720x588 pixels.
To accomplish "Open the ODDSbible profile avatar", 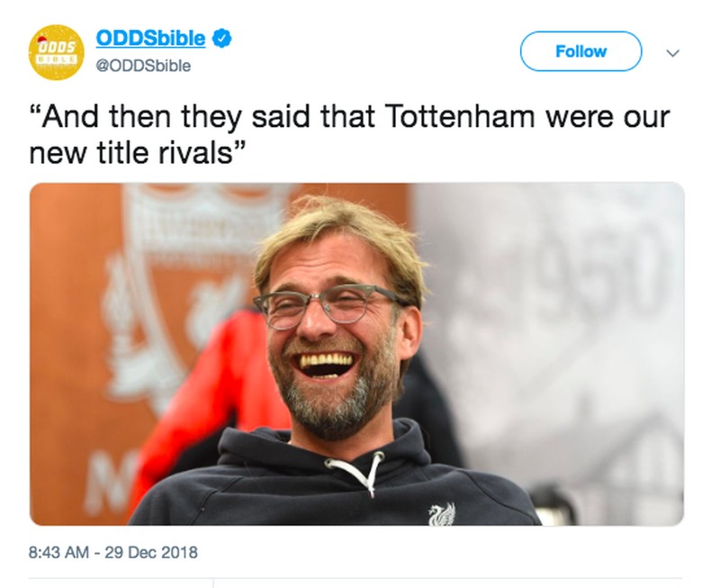I will pyautogui.click(x=57, y=52).
